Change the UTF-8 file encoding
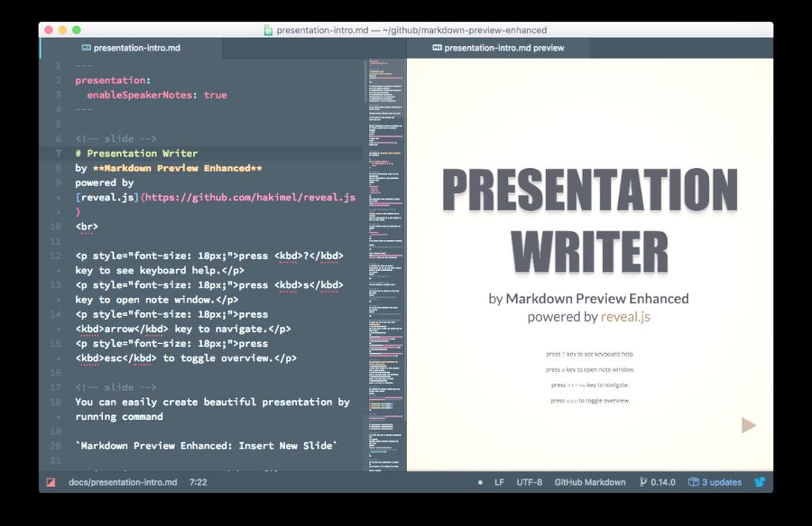The height and width of the screenshot is (526, 812). (529, 482)
